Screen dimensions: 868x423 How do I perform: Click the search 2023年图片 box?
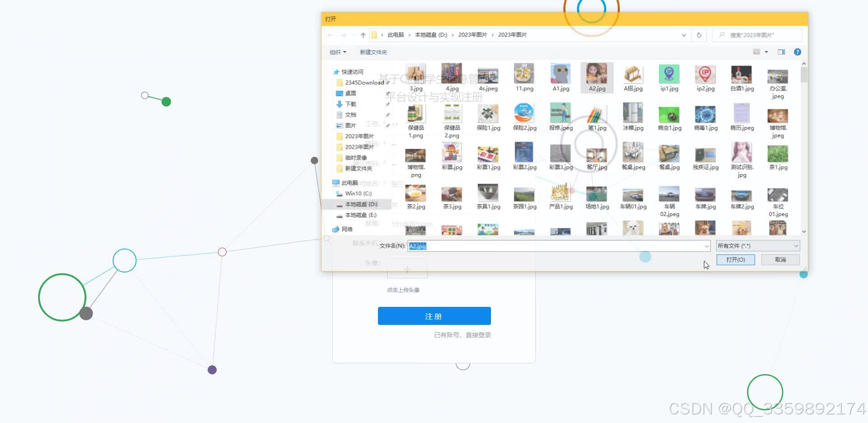[757, 35]
